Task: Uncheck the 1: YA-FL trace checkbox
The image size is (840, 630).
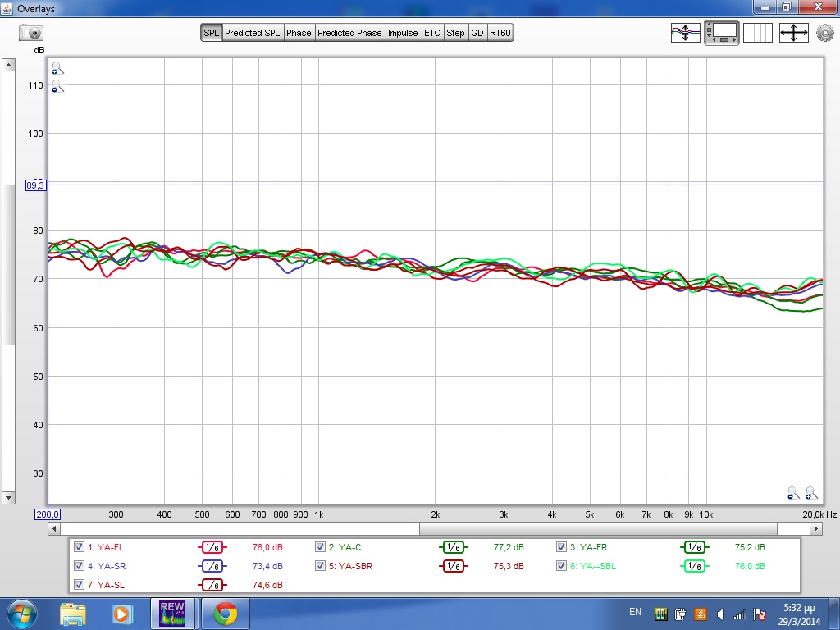Action: pyautogui.click(x=79, y=547)
